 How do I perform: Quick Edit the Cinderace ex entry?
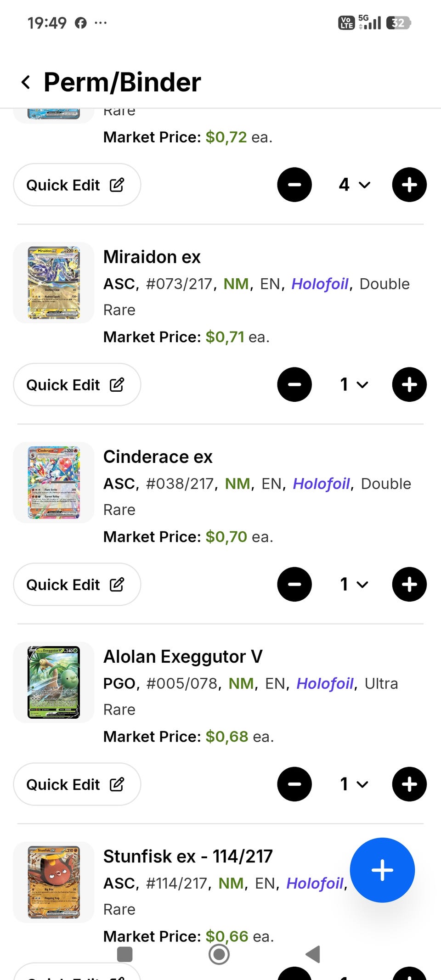(77, 584)
